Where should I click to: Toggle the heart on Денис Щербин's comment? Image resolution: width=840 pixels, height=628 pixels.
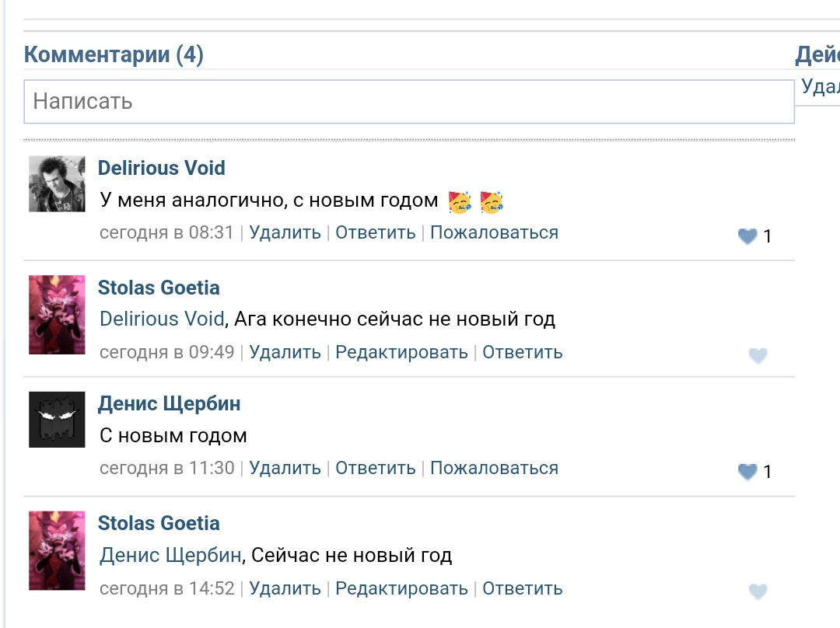click(747, 472)
